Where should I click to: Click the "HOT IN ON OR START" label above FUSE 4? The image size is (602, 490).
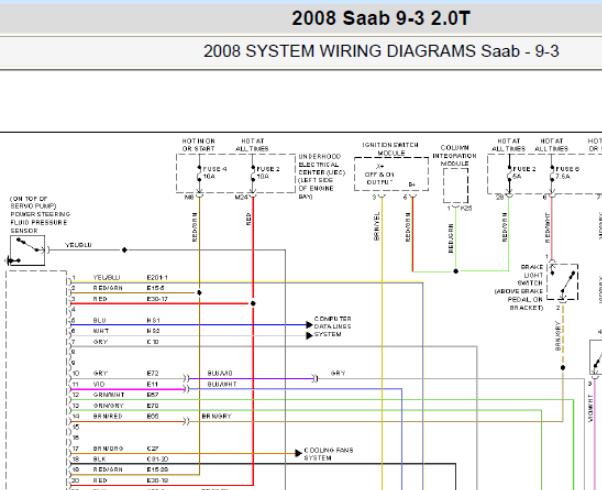(x=198, y=145)
